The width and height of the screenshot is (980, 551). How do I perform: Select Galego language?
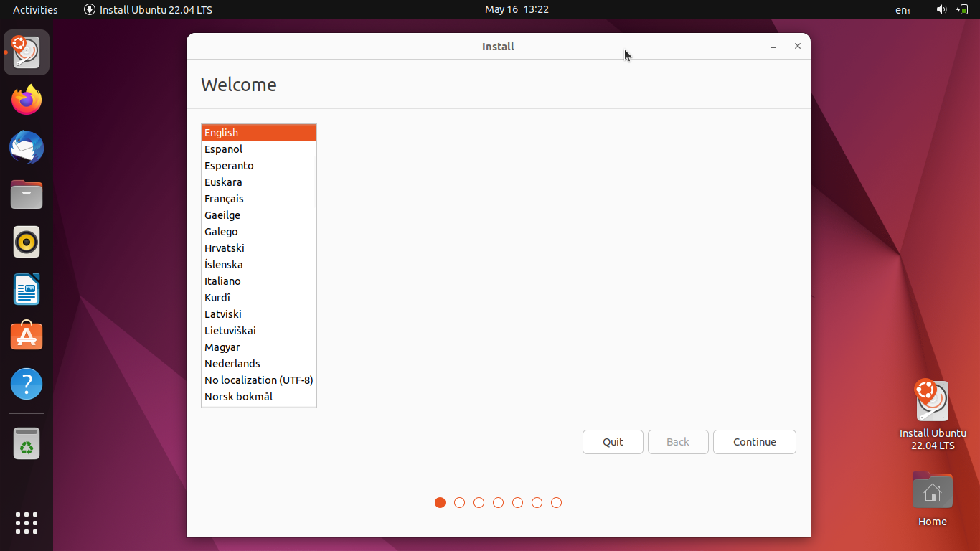[x=259, y=232]
